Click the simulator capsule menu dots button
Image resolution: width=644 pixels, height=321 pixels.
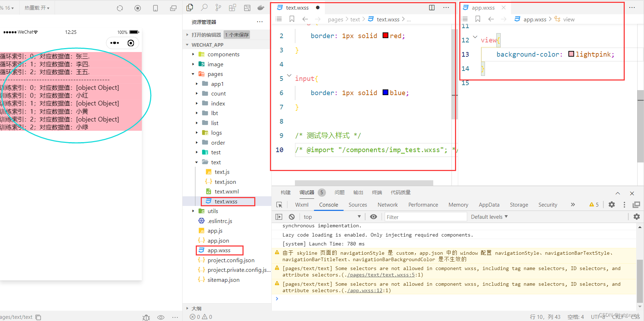coord(114,43)
